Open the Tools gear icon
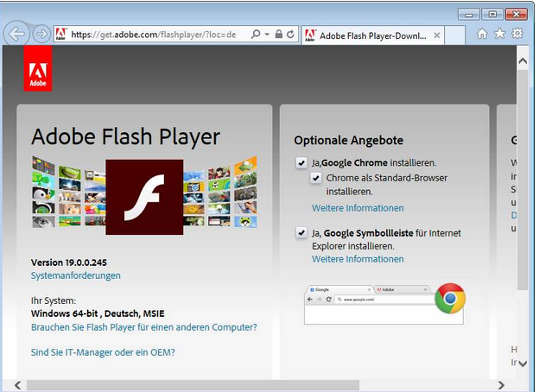This screenshot has width=539, height=392. 517,34
